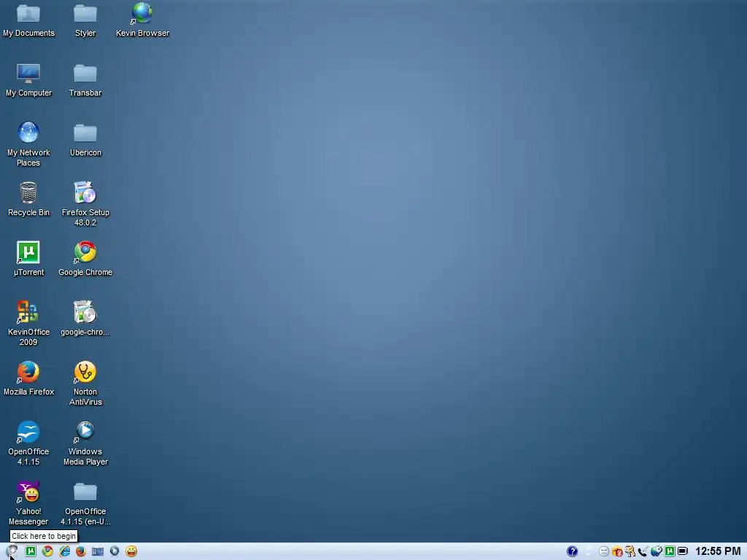This screenshot has width=747, height=560.
Task: Select the Recycle Bin icon
Action: (x=28, y=192)
